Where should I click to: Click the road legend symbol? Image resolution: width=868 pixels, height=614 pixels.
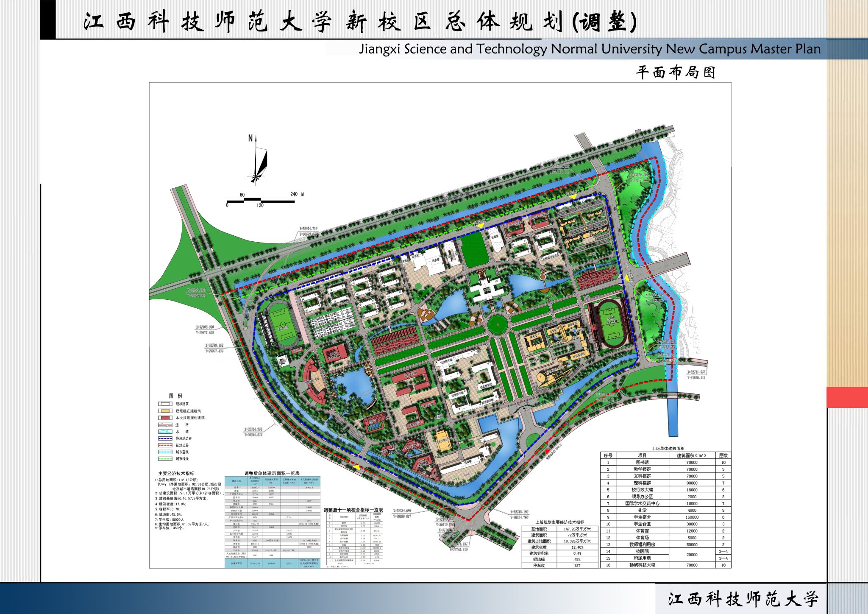click(165, 425)
